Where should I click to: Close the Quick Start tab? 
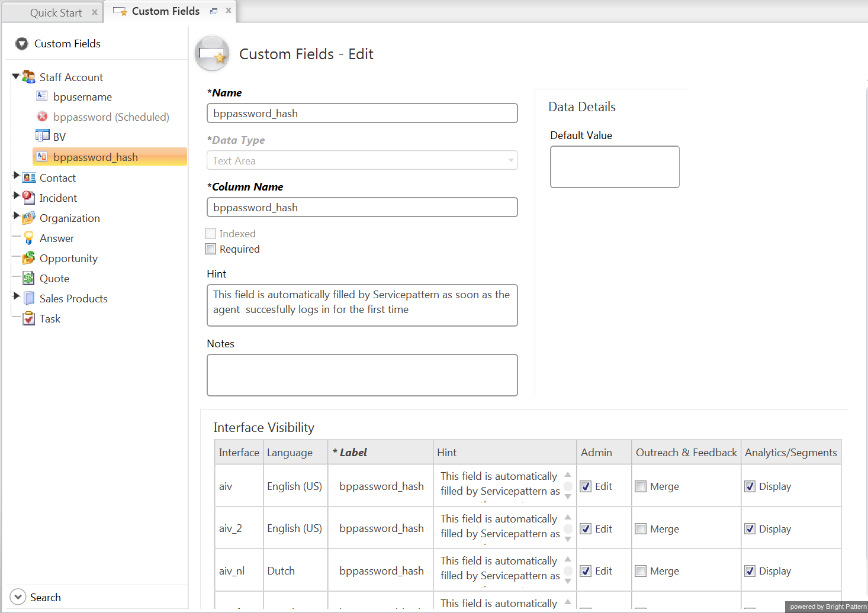point(95,12)
